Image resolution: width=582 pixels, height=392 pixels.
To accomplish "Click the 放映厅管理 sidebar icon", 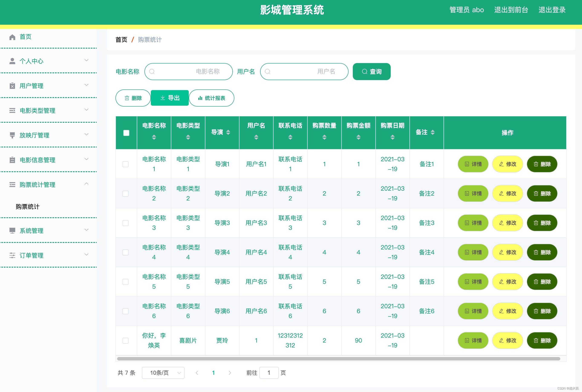I will coord(12,135).
